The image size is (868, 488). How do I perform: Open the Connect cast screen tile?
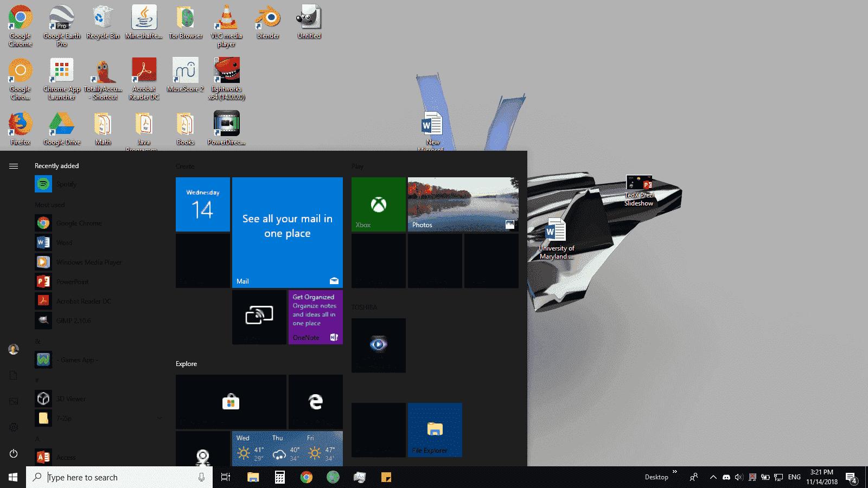coord(259,317)
